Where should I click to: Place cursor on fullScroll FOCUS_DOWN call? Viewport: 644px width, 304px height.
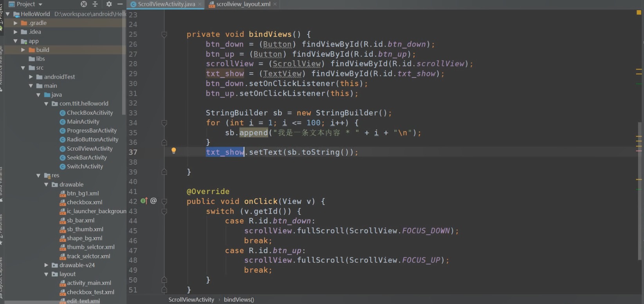pyautogui.click(x=351, y=231)
